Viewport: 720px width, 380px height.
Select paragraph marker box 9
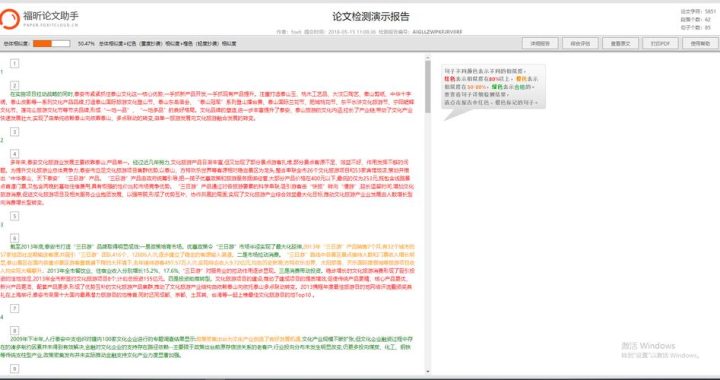(x=15, y=369)
